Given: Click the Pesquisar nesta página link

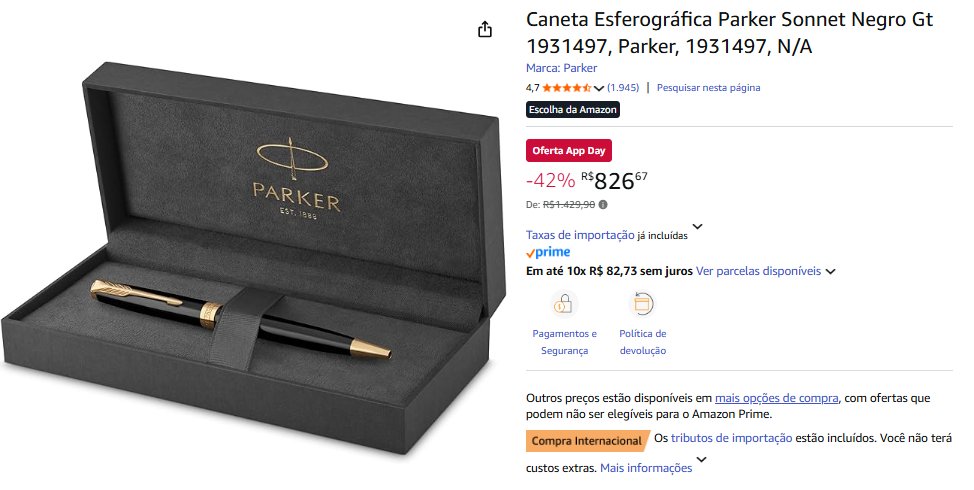Looking at the screenshot, I should click(x=708, y=88).
